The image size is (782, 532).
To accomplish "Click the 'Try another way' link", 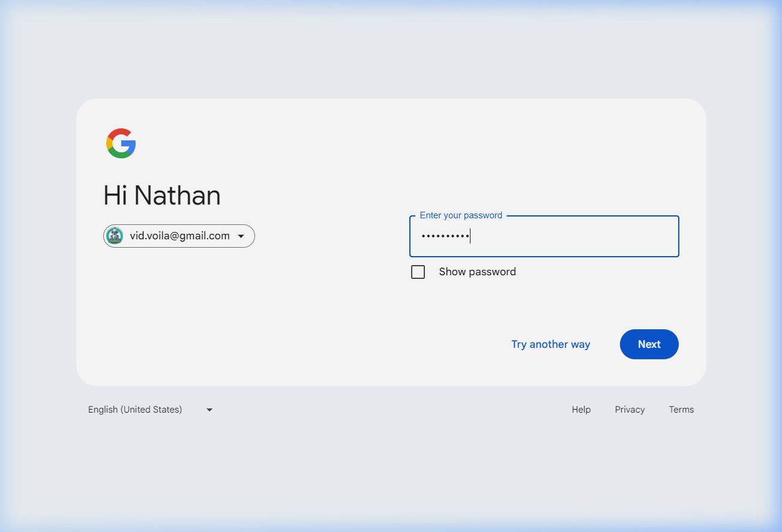I will point(550,344).
